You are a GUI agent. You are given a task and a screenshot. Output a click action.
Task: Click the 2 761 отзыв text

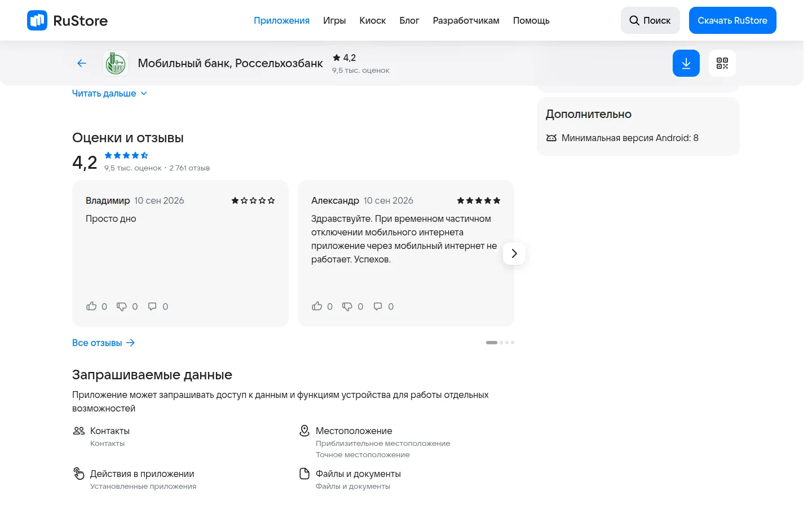189,168
